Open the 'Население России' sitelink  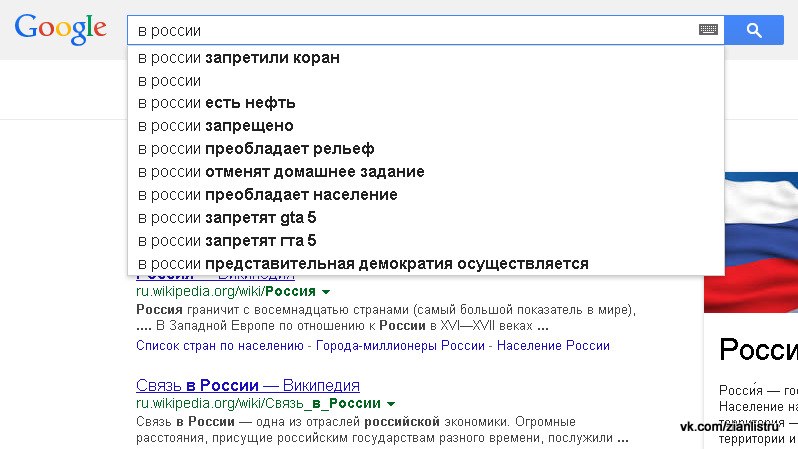[549, 346]
